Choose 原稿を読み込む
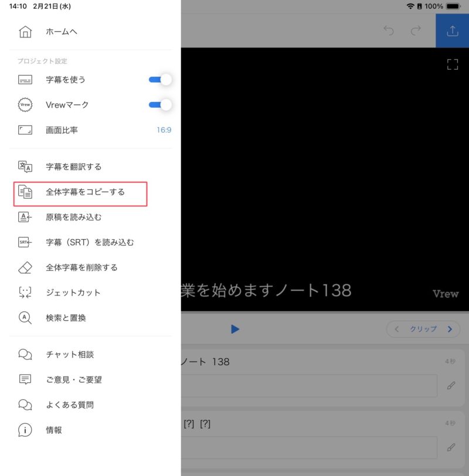 (73, 217)
